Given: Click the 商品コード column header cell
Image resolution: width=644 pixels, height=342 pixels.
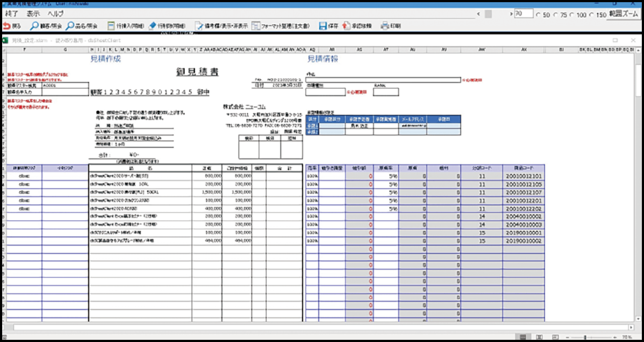Looking at the screenshot, I should (523, 168).
